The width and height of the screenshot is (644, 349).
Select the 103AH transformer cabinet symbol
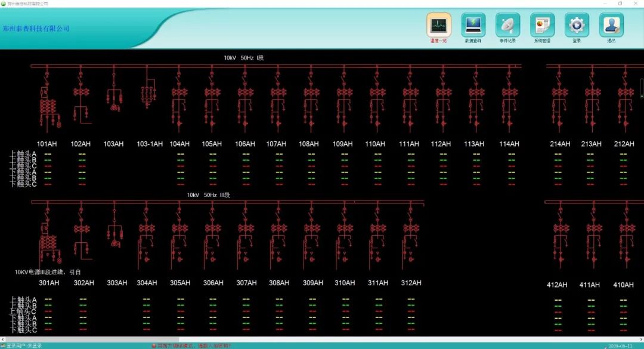coord(114,97)
